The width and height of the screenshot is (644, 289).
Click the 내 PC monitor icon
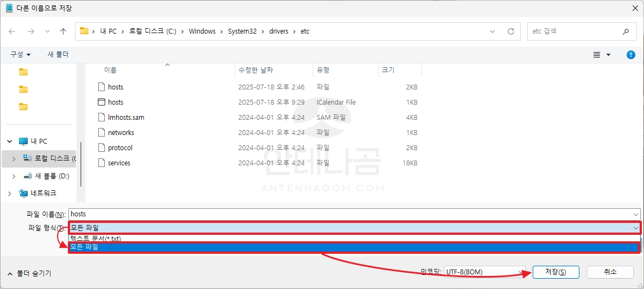click(x=23, y=141)
